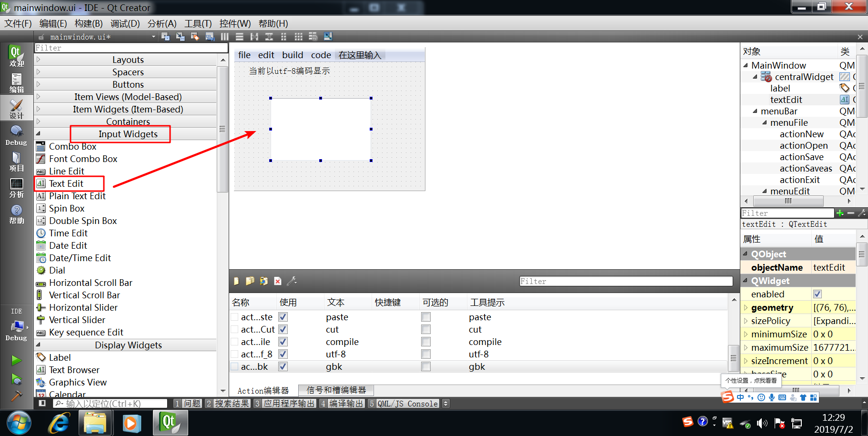
Task: Open the 工具(T) menu
Action: coord(197,23)
